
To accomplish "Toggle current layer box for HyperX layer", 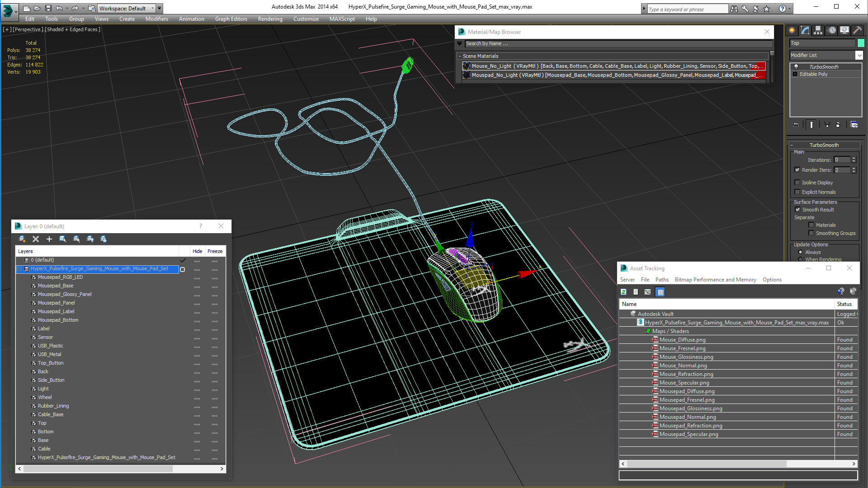I will click(x=183, y=269).
